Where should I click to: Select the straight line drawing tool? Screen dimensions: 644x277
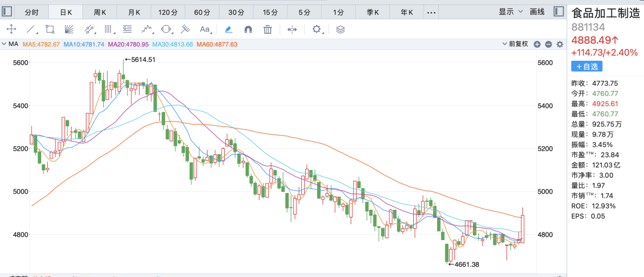coord(31,29)
